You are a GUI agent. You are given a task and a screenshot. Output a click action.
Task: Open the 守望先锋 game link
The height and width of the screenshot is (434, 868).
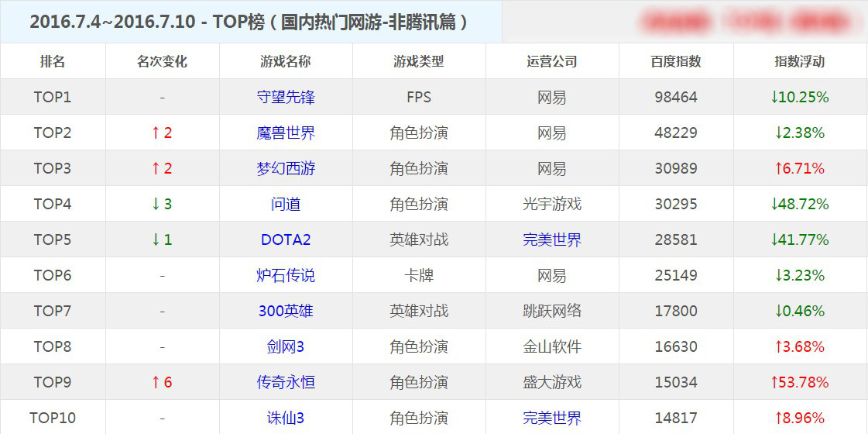286,97
